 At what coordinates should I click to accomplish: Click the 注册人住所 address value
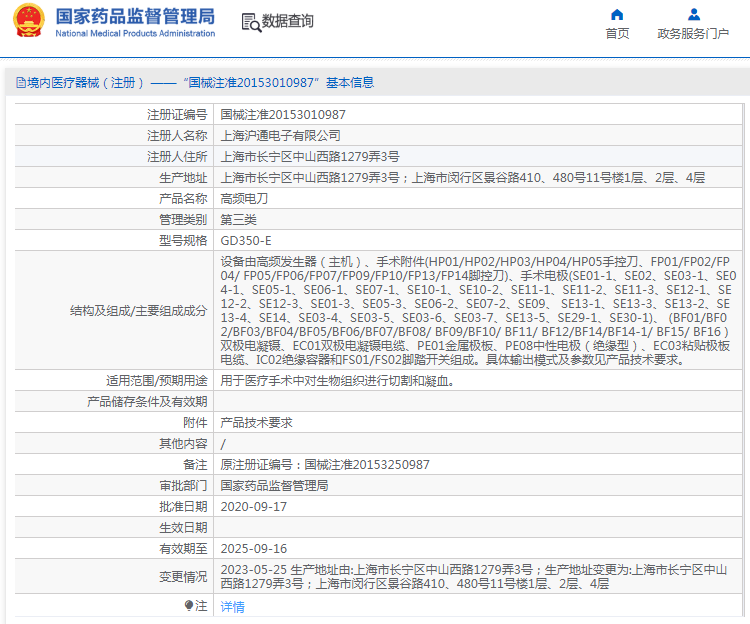click(x=310, y=157)
